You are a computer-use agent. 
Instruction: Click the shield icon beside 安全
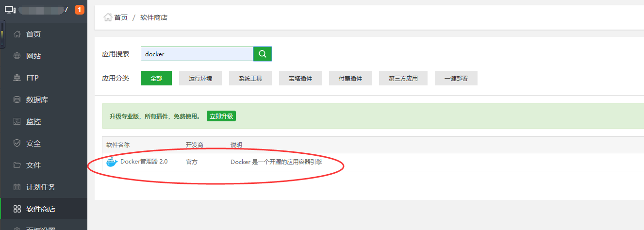(x=17, y=143)
